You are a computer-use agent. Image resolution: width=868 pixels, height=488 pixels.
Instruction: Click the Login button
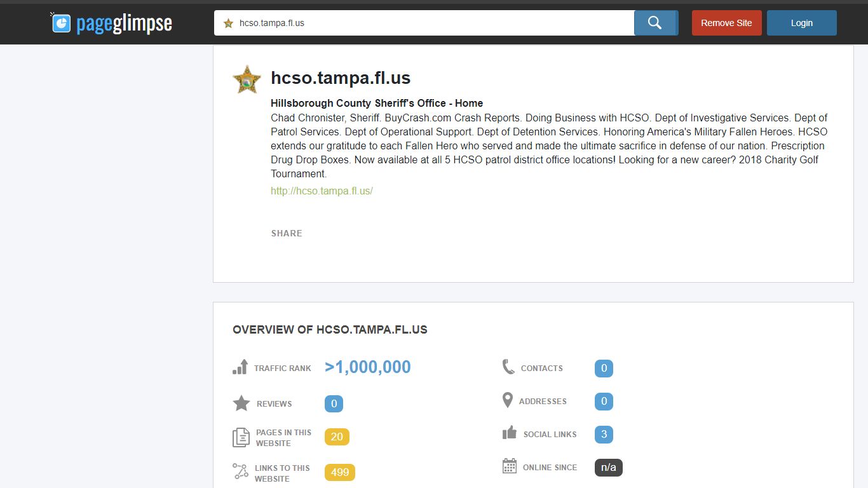(801, 23)
